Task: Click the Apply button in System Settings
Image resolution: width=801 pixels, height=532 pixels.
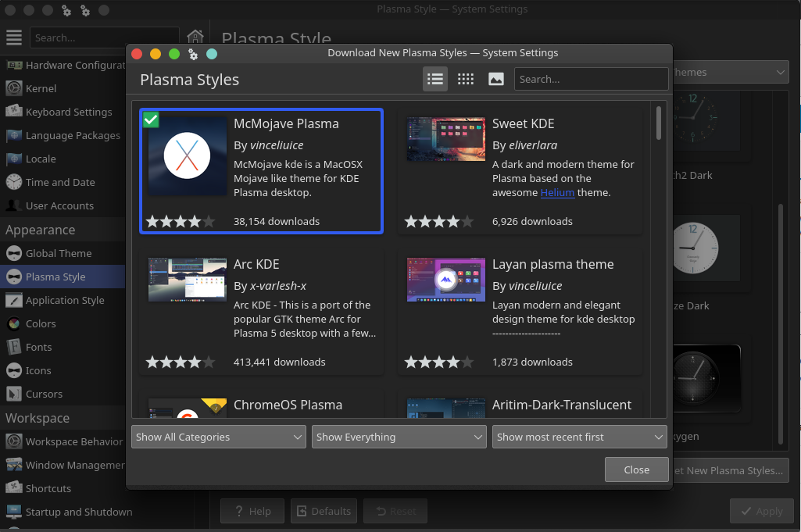Action: 762,511
